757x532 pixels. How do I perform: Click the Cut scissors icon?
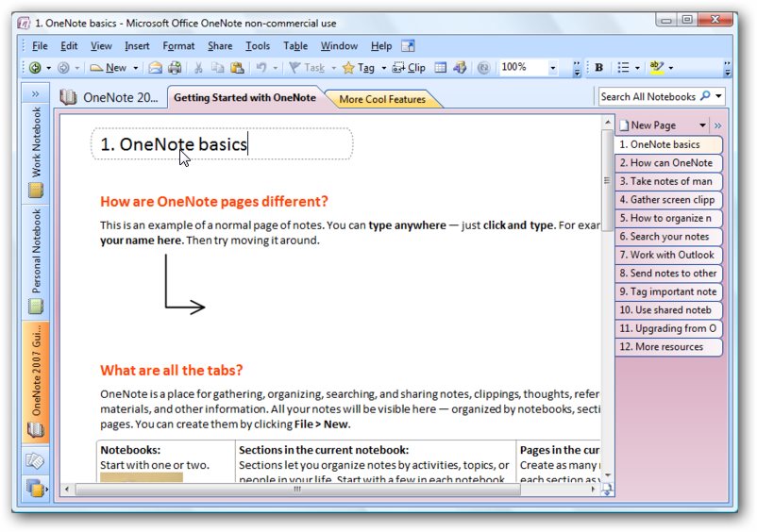tap(198, 68)
